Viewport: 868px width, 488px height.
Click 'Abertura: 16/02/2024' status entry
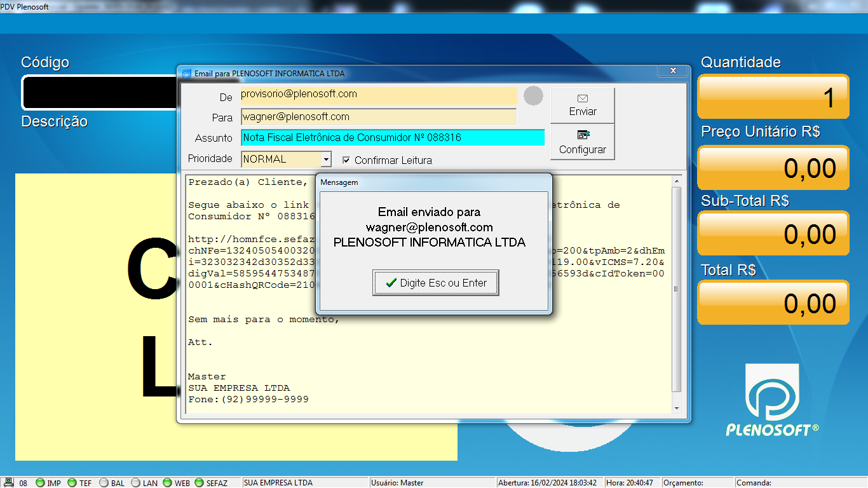click(x=548, y=483)
